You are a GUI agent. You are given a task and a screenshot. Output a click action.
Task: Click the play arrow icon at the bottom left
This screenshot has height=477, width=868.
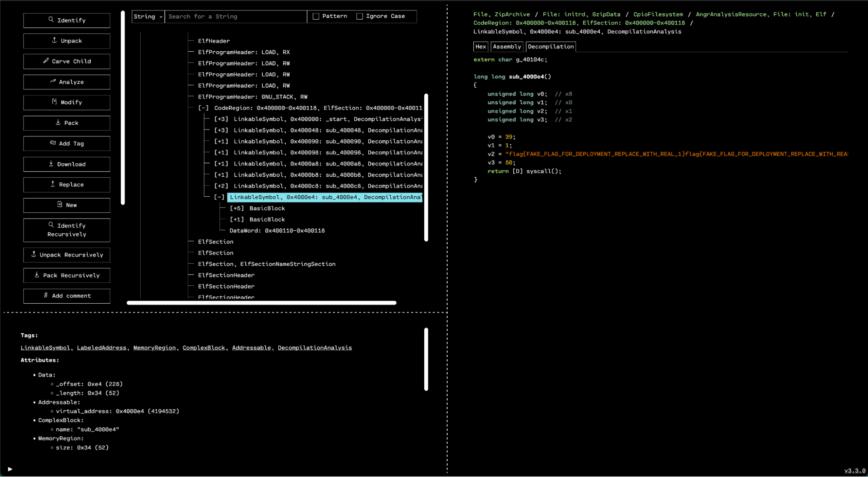click(10, 469)
